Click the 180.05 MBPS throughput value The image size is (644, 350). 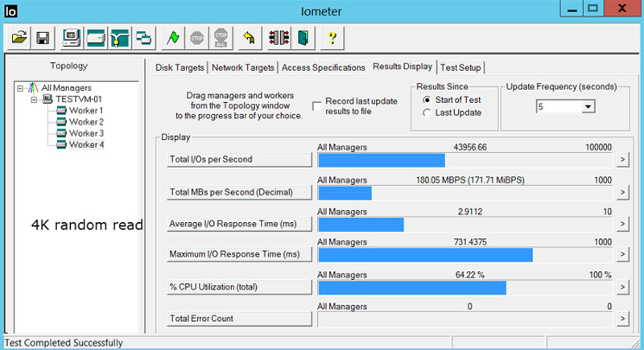coord(470,180)
